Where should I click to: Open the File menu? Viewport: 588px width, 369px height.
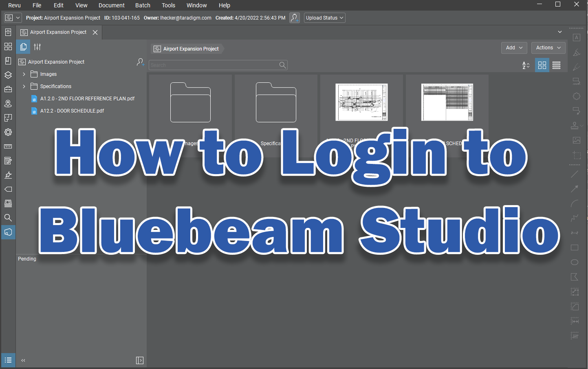tap(37, 5)
